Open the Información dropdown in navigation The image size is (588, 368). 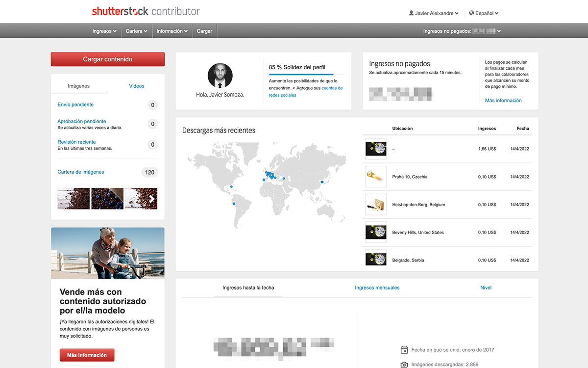172,31
